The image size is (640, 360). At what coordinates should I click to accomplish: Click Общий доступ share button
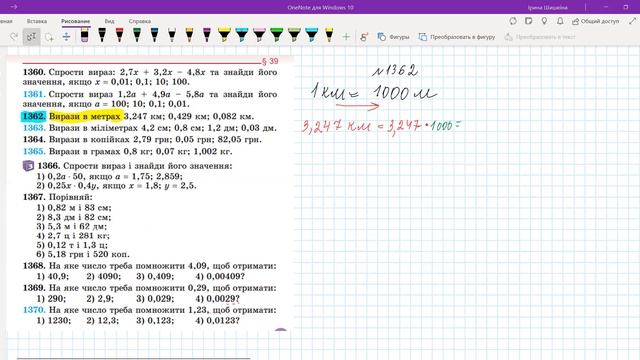(596, 21)
